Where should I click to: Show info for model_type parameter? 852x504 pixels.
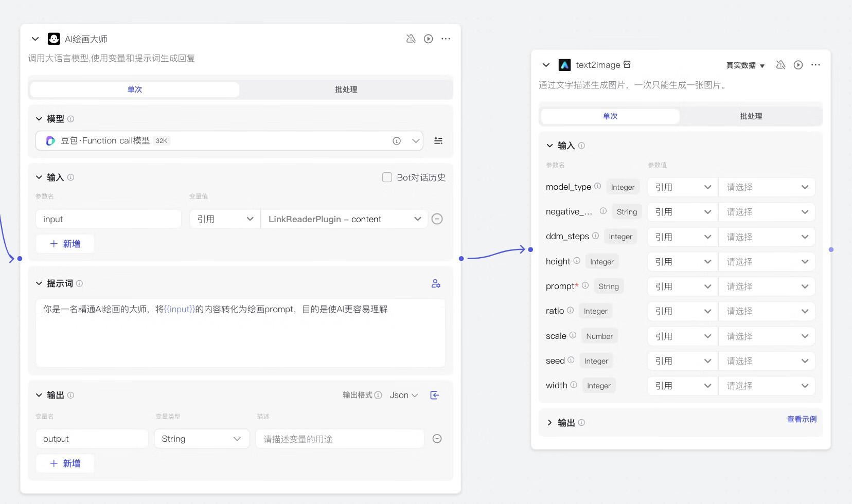(597, 186)
